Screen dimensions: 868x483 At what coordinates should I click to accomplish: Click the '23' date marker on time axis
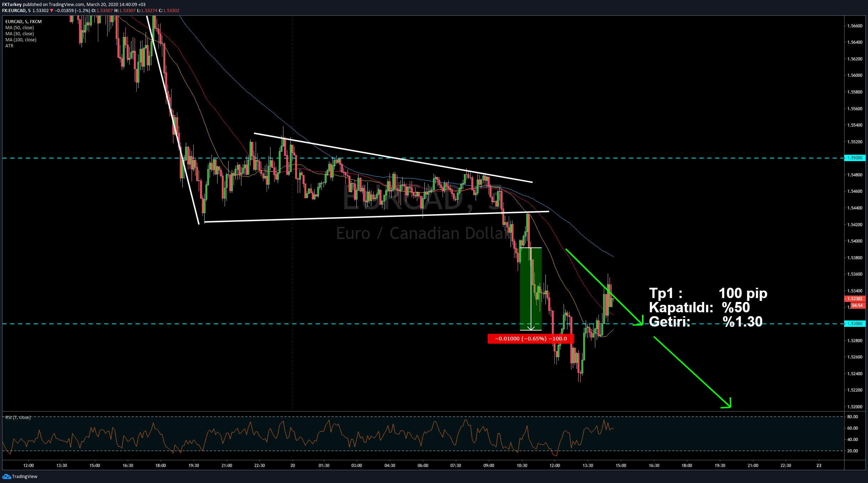click(x=819, y=466)
